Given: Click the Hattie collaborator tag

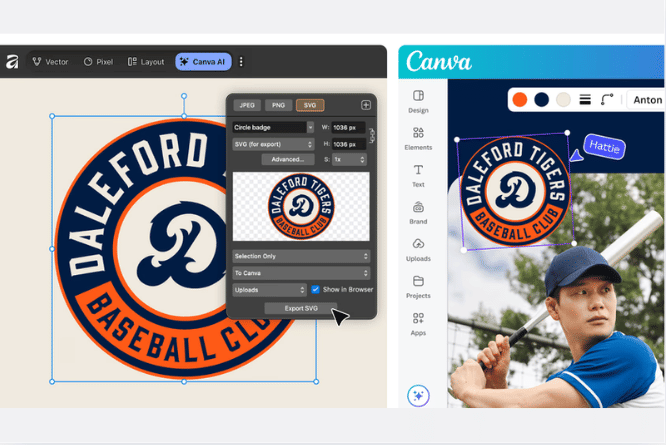Looking at the screenshot, I should pos(604,147).
